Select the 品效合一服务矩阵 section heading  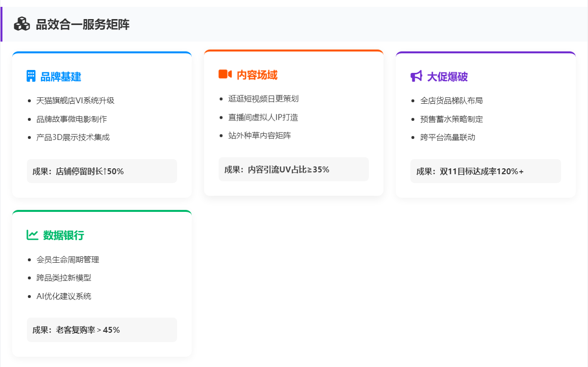pos(83,24)
